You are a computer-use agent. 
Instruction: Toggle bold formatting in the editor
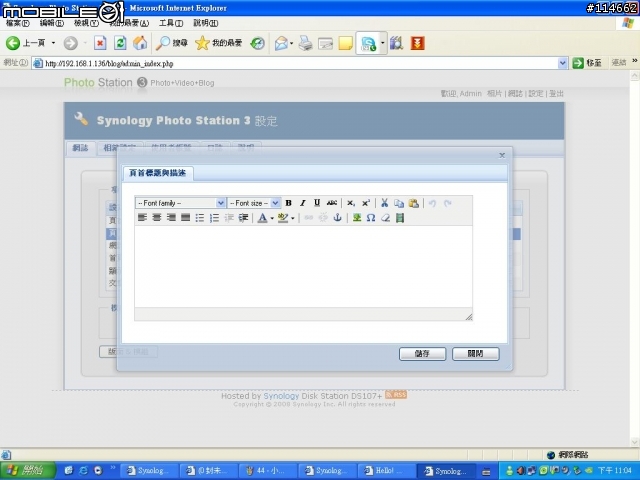coord(289,203)
